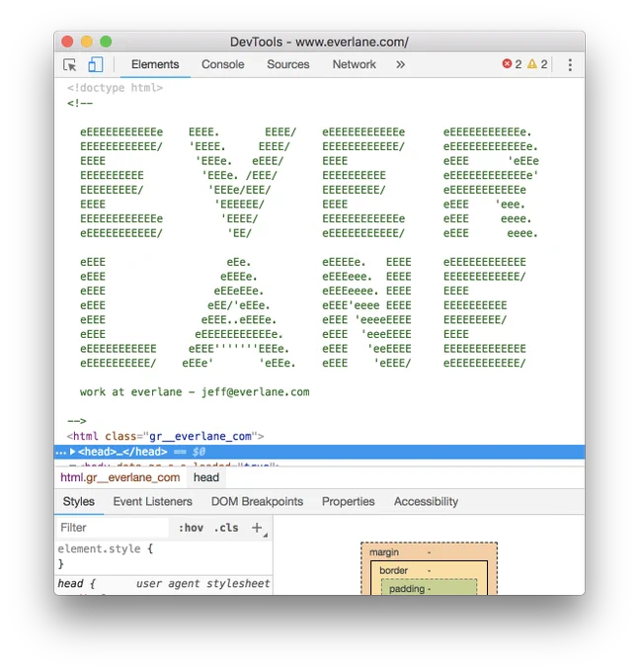Open the DOM Breakpoints tab

pyautogui.click(x=257, y=501)
